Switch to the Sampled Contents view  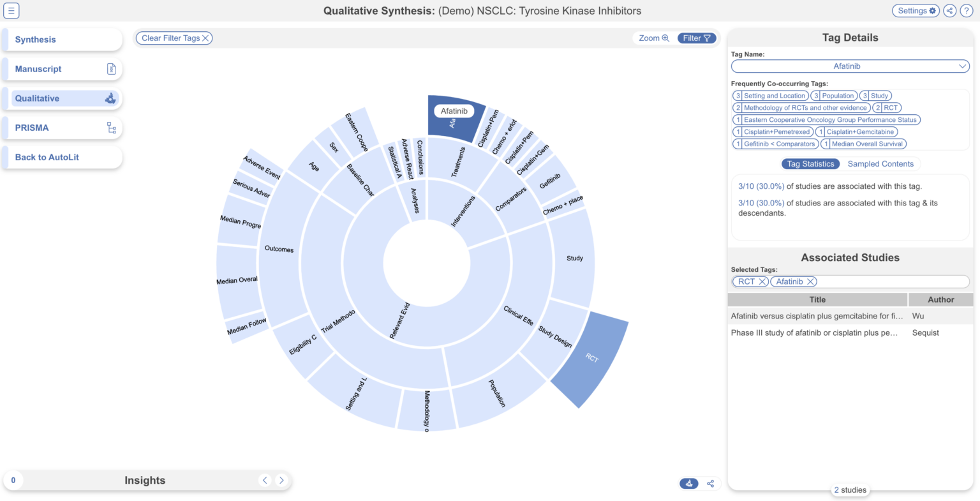tap(880, 163)
